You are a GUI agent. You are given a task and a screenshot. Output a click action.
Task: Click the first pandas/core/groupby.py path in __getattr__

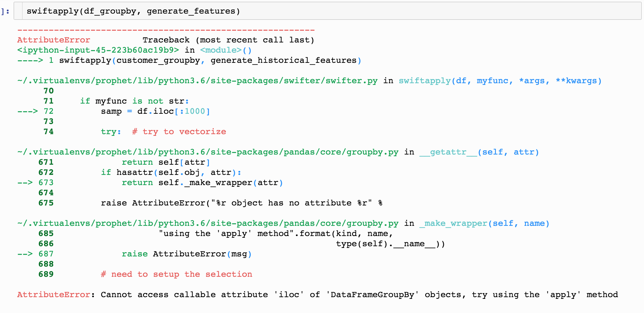tap(208, 152)
